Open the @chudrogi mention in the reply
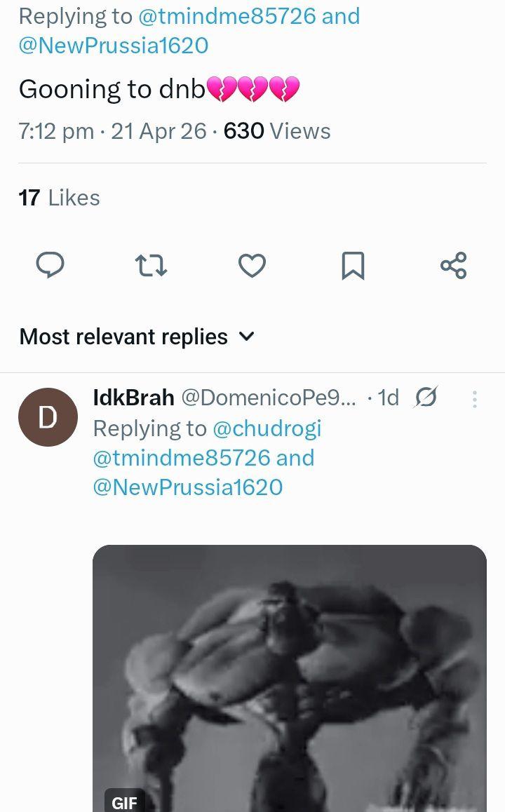The image size is (505, 812). click(267, 428)
